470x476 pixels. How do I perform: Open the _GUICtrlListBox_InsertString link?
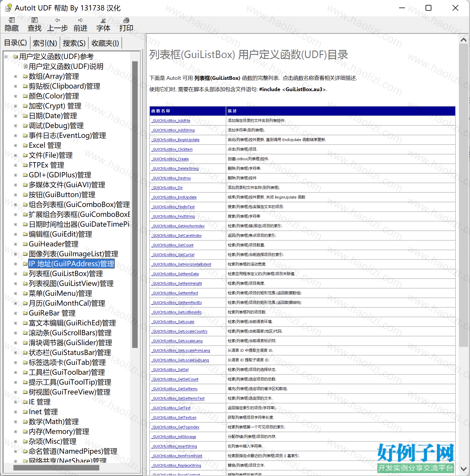174,446
